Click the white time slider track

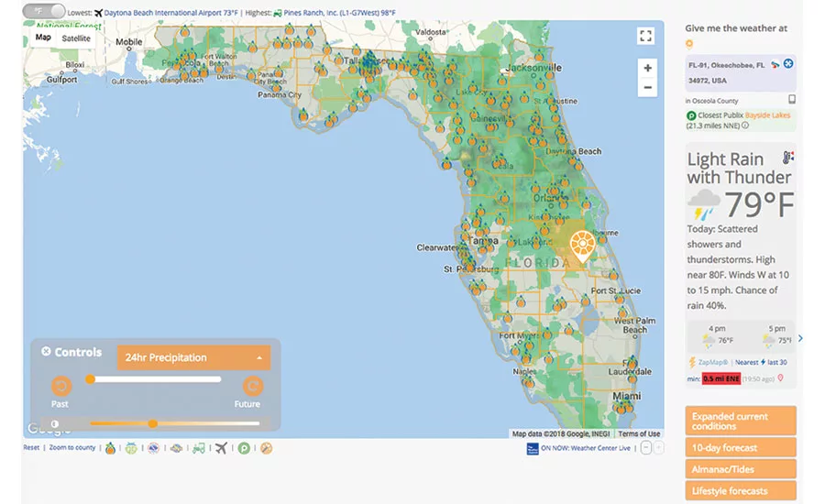click(155, 379)
